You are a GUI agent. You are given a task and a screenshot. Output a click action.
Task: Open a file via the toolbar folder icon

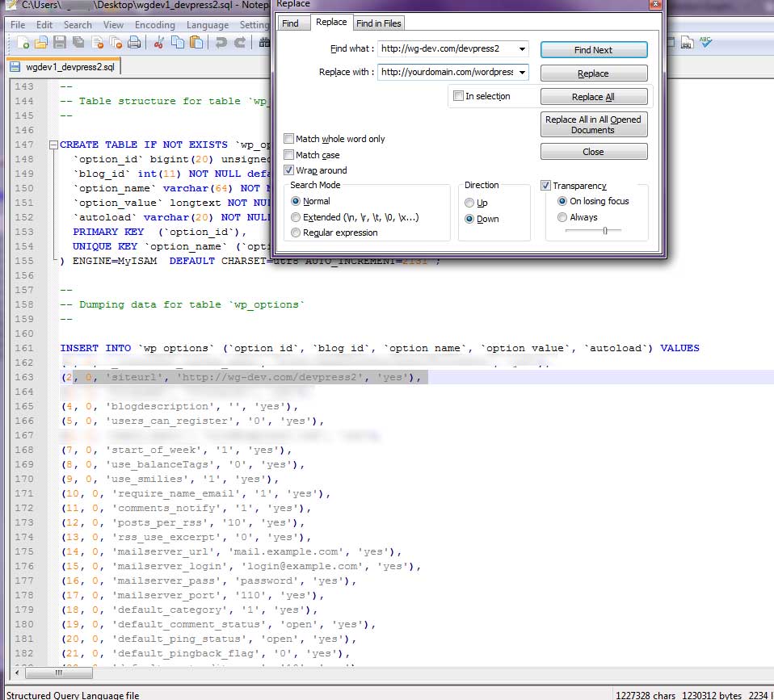(x=41, y=43)
